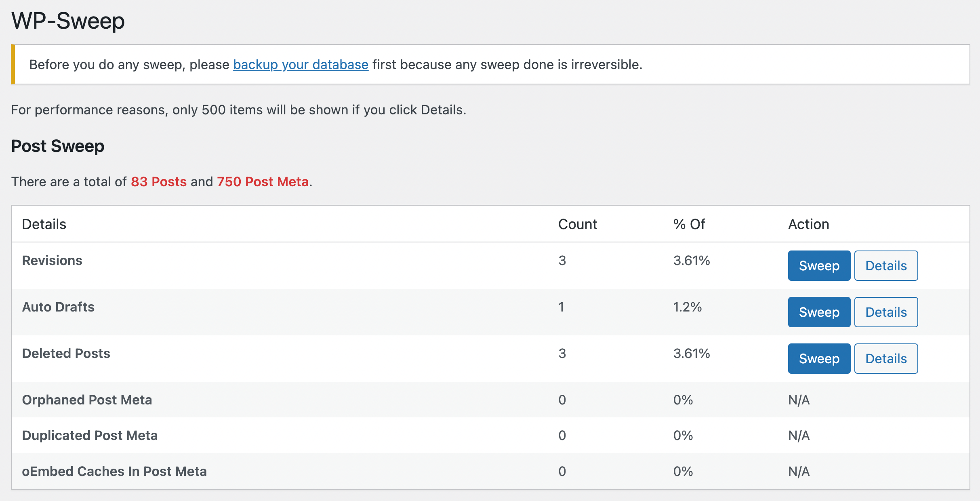Image resolution: width=980 pixels, height=501 pixels.
Task: Click the Details column header
Action: click(x=44, y=224)
